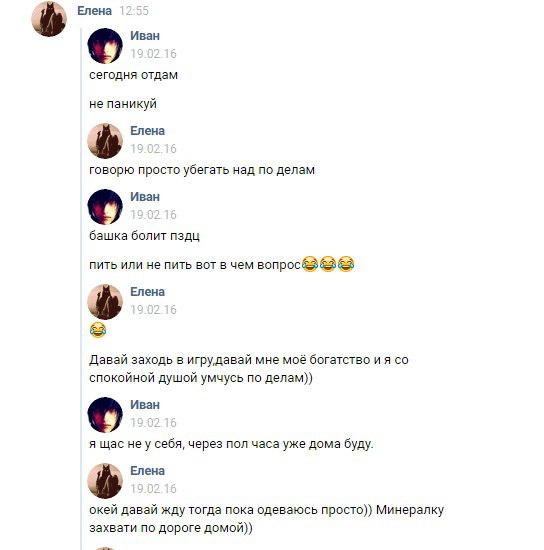Open Иван's avatar above 'сегодня отдам'
Image resolution: width=544 pixels, height=550 pixels.
105,46
